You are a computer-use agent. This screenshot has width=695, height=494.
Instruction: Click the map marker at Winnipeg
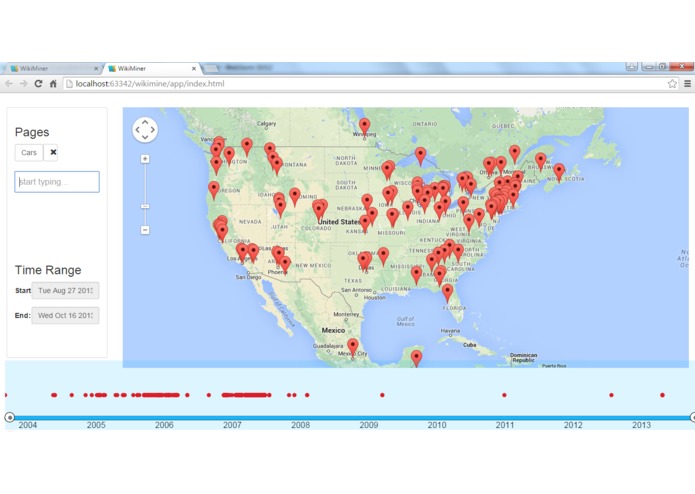click(364, 126)
